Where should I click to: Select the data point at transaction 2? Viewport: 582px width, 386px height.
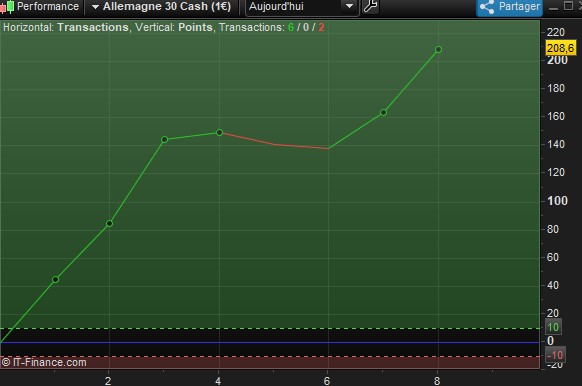pos(109,223)
